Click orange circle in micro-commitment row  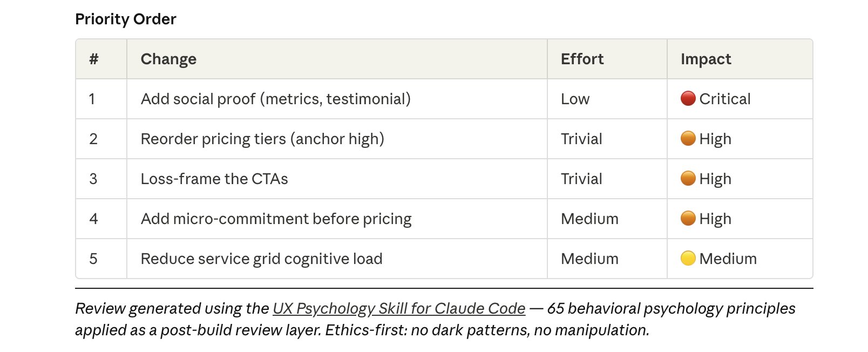tap(688, 219)
